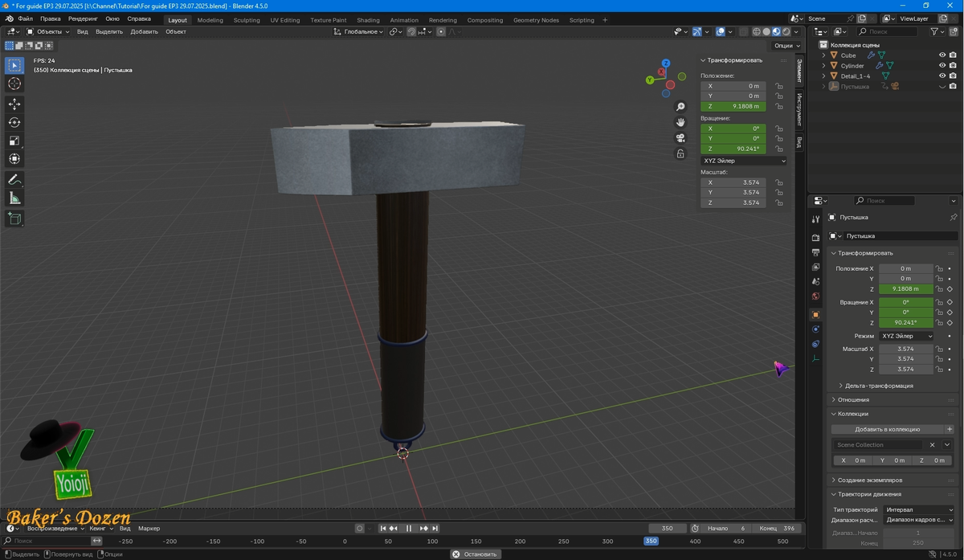This screenshot has height=560, width=964.
Task: Click the Add Cube tool
Action: [x=14, y=218]
